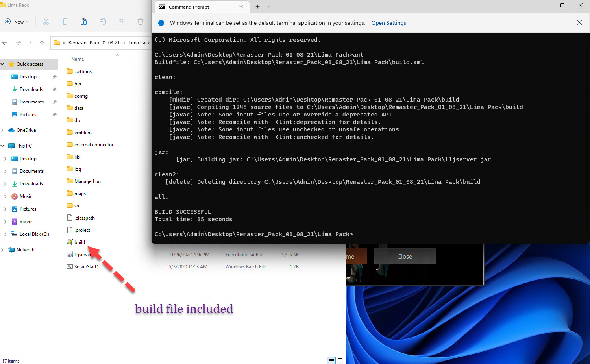Select the lib folder

pyautogui.click(x=77, y=157)
